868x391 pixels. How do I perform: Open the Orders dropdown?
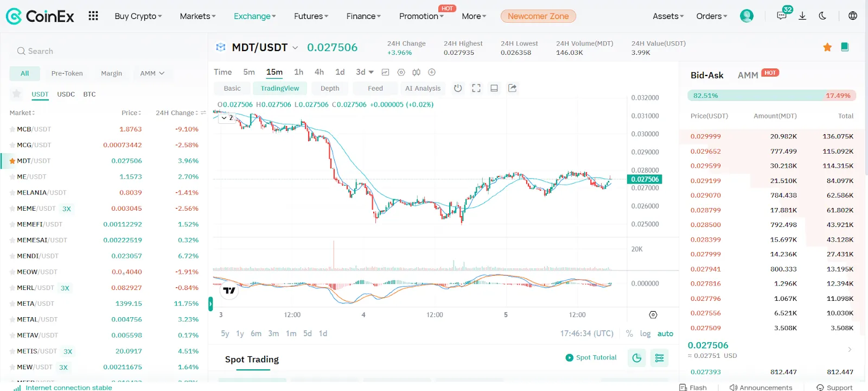[712, 16]
